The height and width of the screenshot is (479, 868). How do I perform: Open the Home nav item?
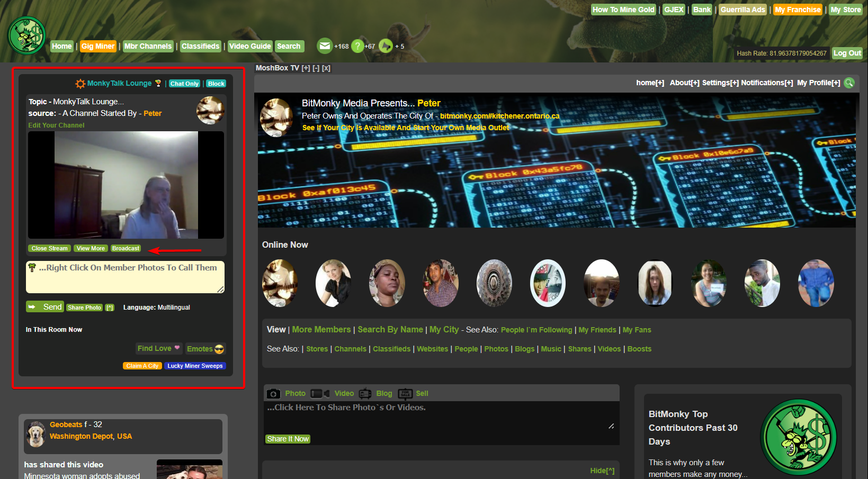click(x=62, y=46)
